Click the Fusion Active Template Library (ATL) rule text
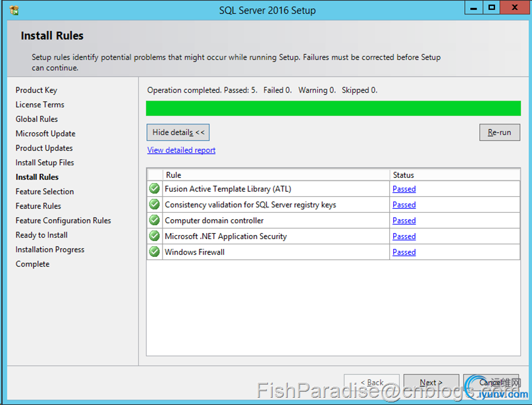This screenshot has width=532, height=405. pyautogui.click(x=228, y=189)
